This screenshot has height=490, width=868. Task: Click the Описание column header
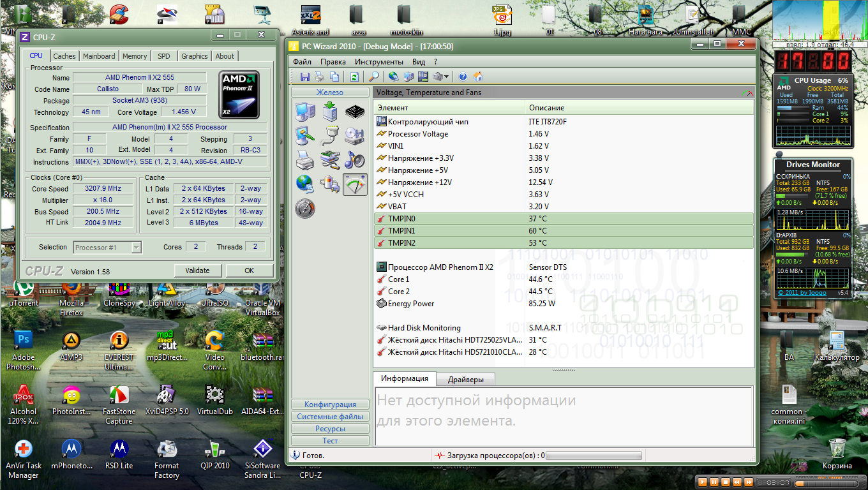tap(640, 108)
